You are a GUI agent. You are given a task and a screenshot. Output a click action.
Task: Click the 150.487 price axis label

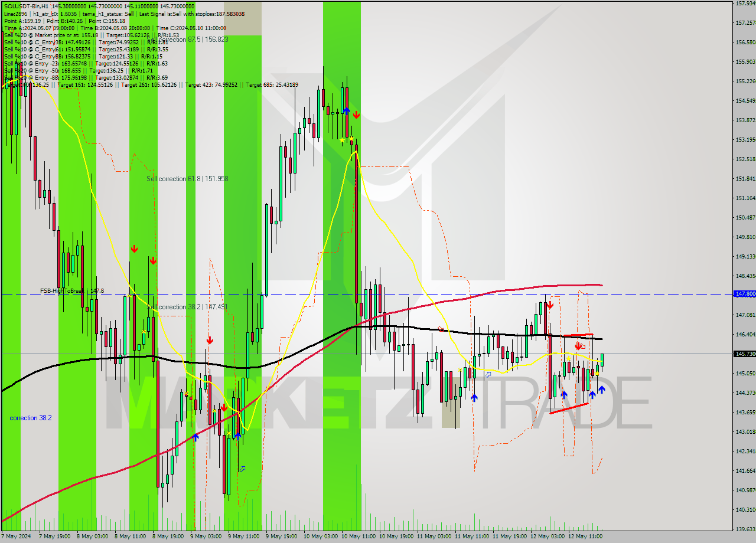pos(746,217)
